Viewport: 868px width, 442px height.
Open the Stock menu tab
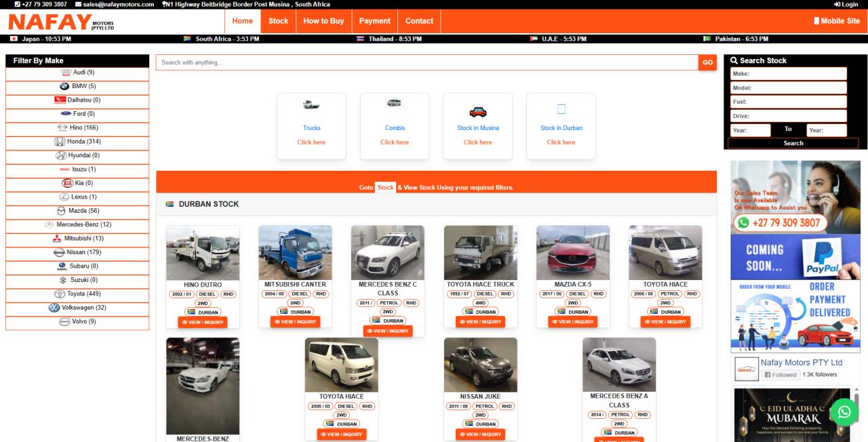tap(278, 21)
